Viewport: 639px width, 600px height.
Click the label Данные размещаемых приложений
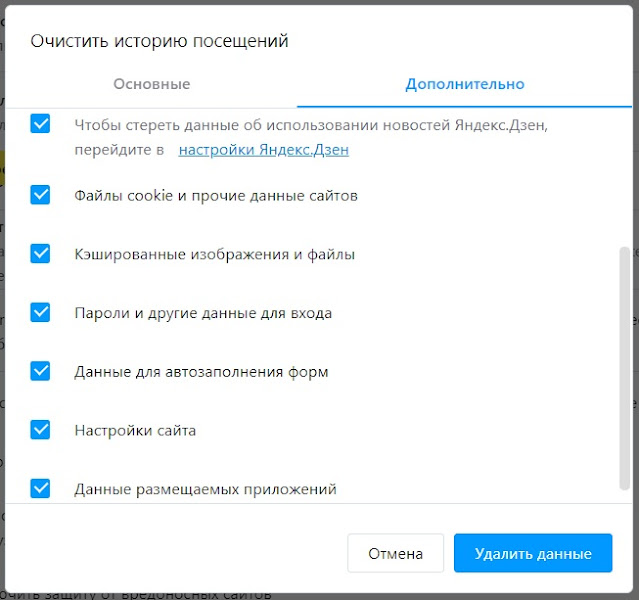pos(205,489)
